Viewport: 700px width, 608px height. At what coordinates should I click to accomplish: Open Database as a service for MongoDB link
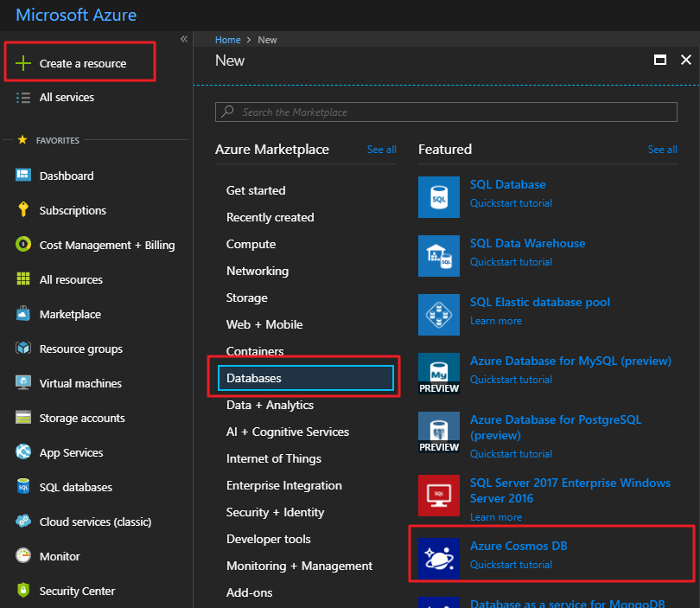click(568, 603)
